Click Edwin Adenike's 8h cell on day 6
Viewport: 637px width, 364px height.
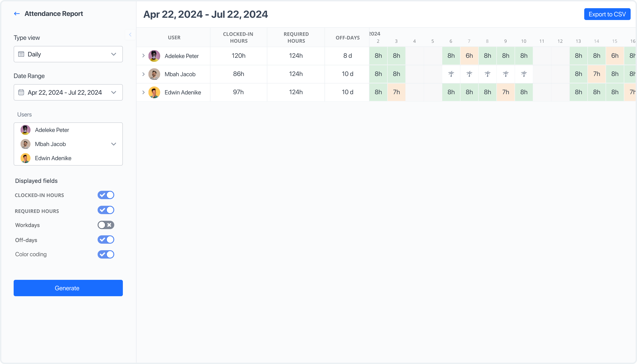point(451,92)
